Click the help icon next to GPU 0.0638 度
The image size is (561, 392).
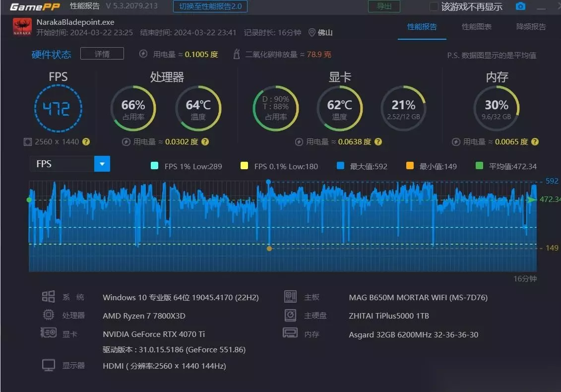tap(378, 142)
